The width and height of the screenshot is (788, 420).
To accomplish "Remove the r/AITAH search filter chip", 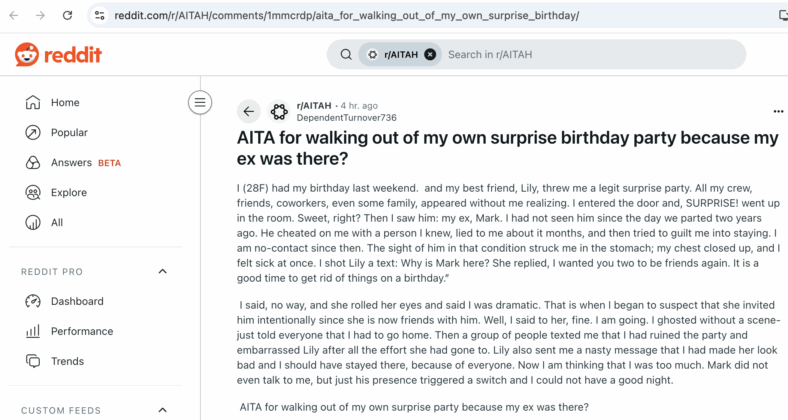I will point(430,54).
